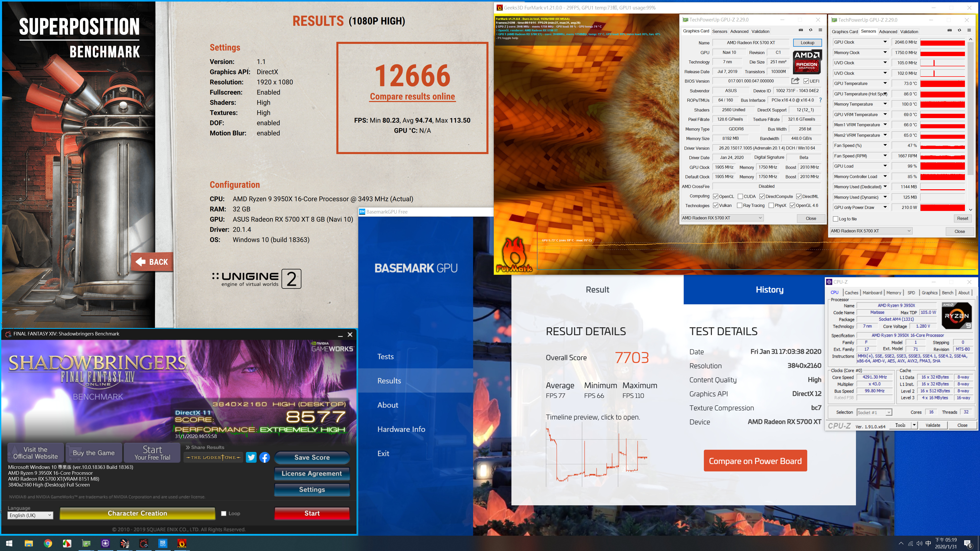Toggle the UEFI checkbox in GPU-Z
The width and height of the screenshot is (980, 551).
coord(806,81)
